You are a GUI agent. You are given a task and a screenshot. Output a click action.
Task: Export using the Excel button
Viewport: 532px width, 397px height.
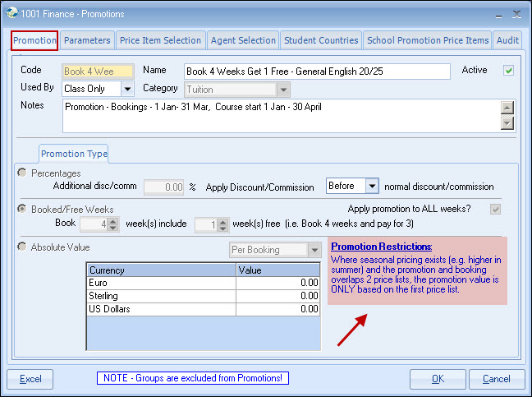tap(30, 379)
